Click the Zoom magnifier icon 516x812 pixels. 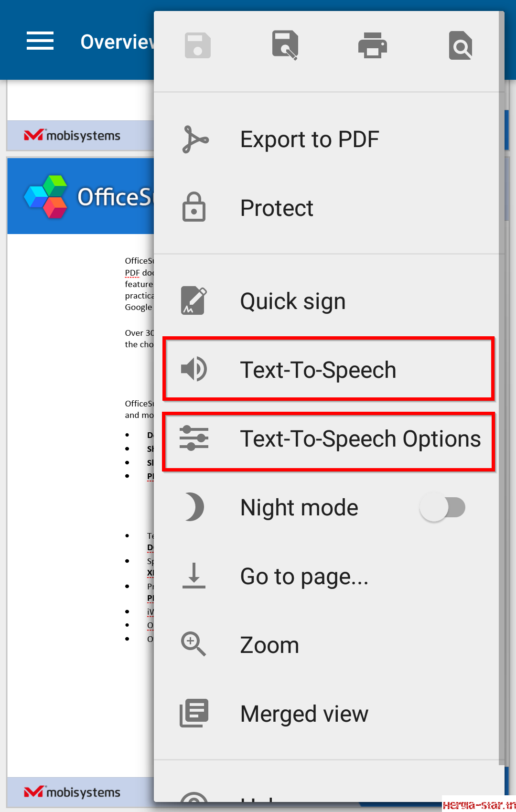click(x=193, y=644)
